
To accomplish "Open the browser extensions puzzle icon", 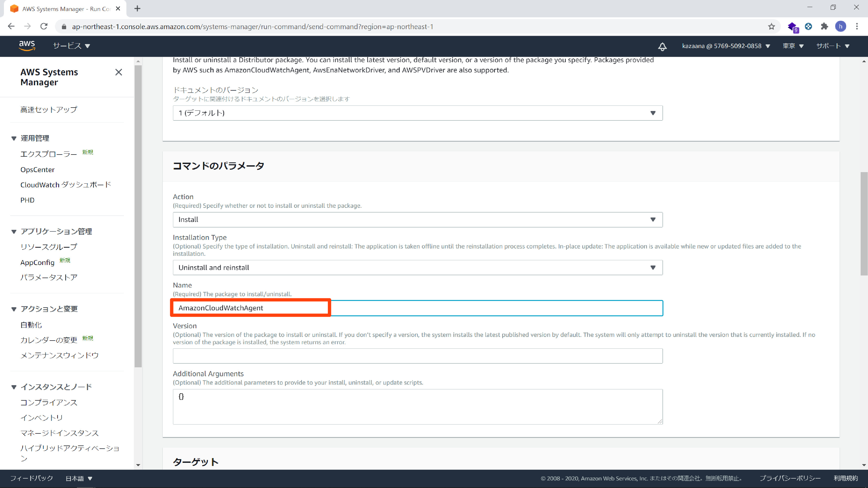I will [824, 26].
